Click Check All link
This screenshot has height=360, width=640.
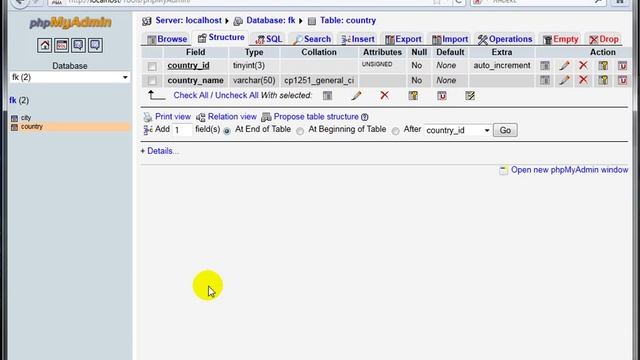tap(191, 96)
